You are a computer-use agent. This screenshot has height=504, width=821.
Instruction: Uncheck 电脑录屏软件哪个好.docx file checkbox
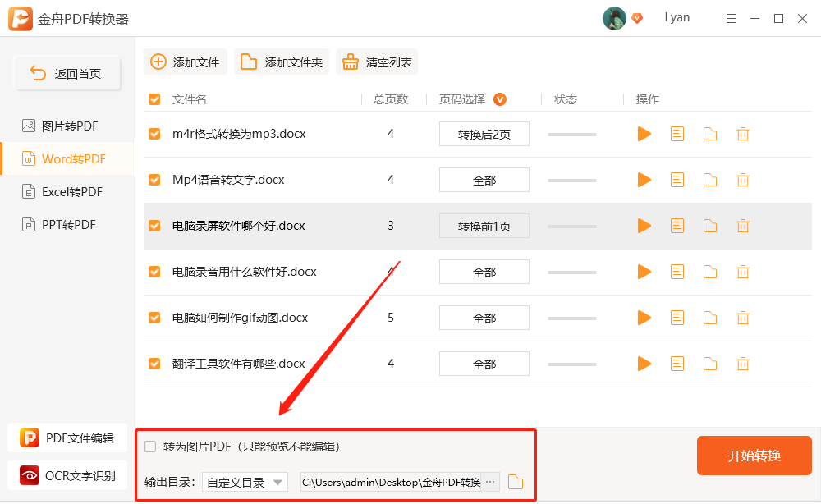(x=154, y=226)
